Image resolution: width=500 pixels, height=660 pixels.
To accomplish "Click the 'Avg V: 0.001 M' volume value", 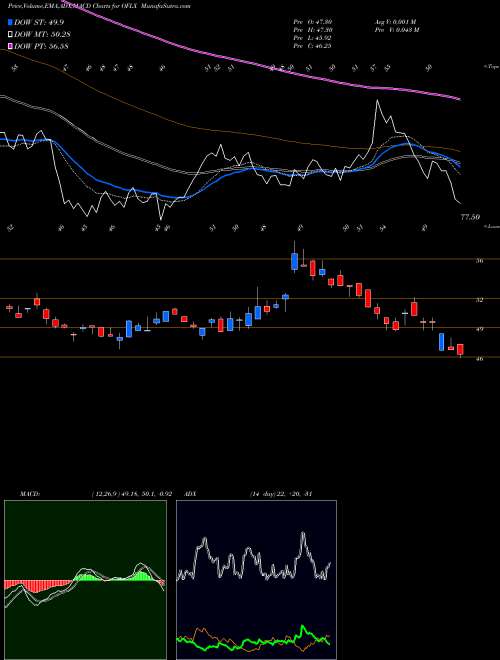I will 395,22.
